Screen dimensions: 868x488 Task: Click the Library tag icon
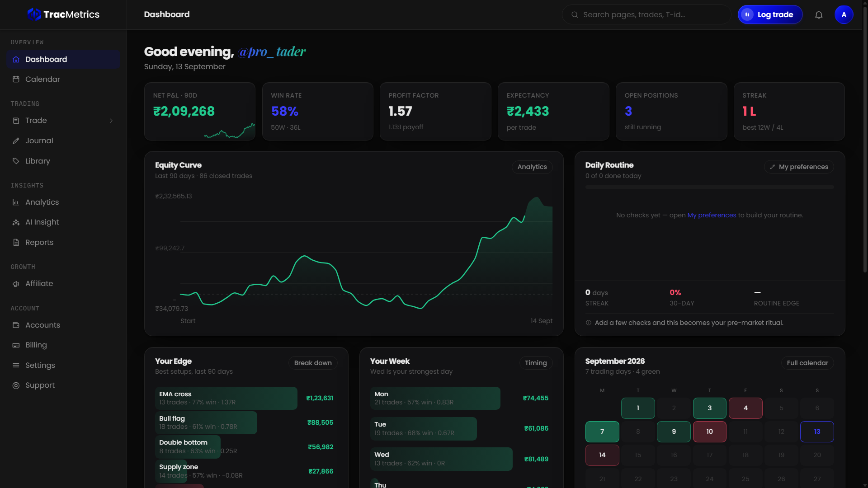16,161
